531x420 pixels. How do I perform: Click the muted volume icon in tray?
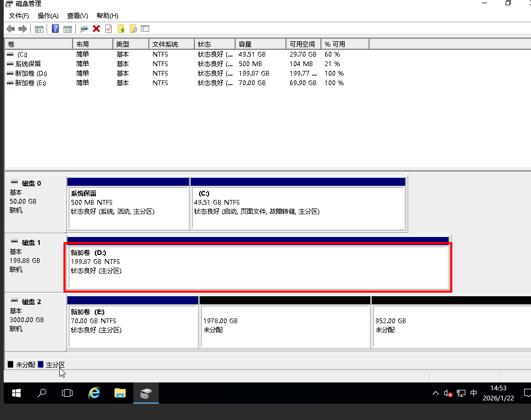click(448, 393)
